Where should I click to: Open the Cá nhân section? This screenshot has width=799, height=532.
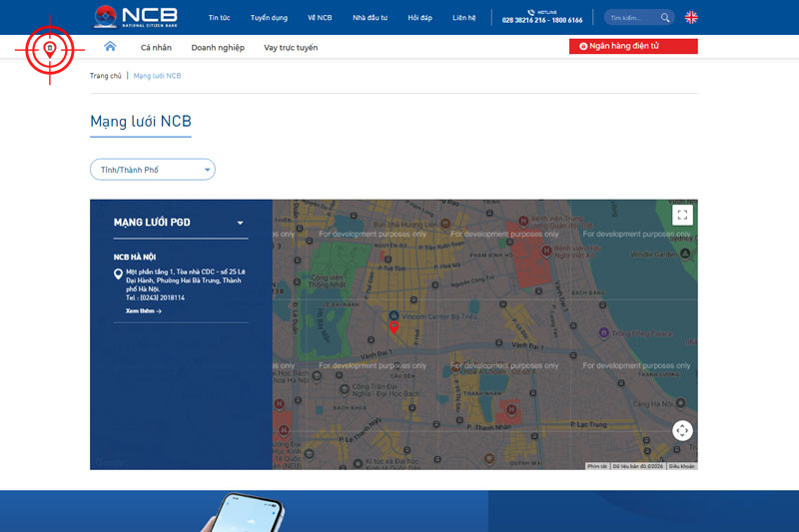(156, 47)
